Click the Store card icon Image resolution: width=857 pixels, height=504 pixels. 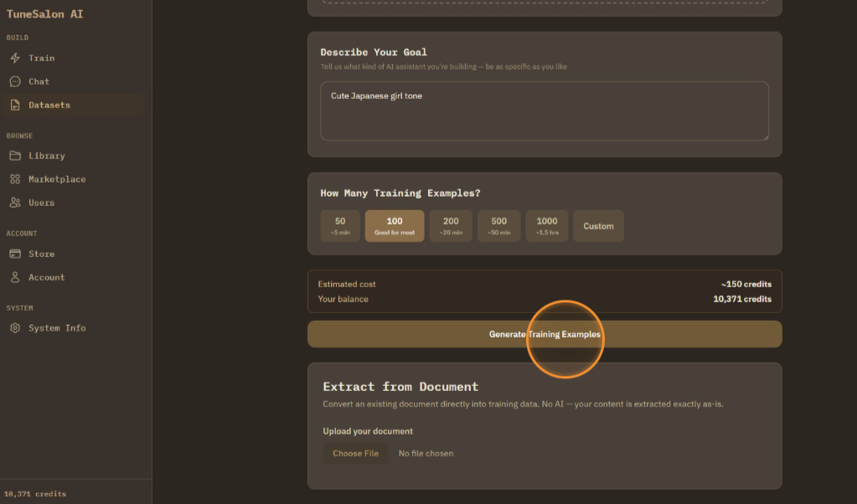coord(15,254)
